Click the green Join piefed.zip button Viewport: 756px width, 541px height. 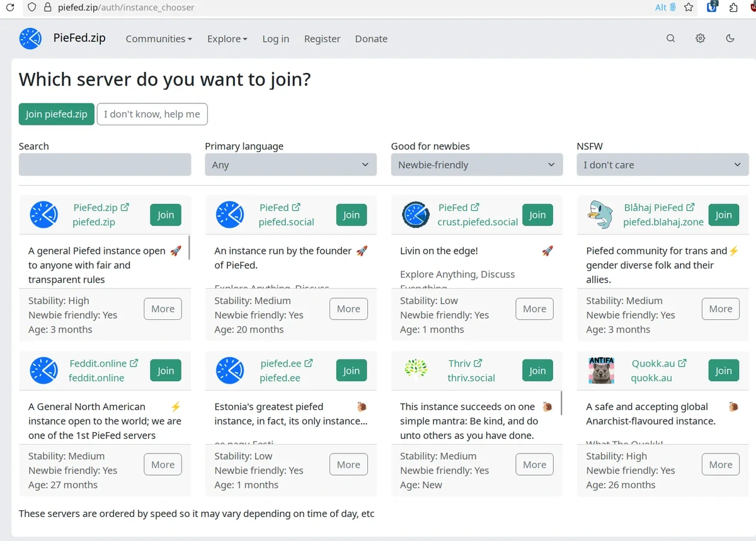pyautogui.click(x=56, y=114)
